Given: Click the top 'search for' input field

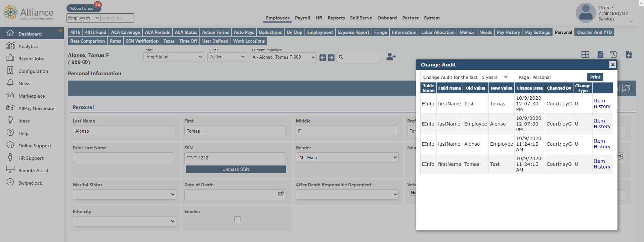Looking at the screenshot, I should pos(117,18).
